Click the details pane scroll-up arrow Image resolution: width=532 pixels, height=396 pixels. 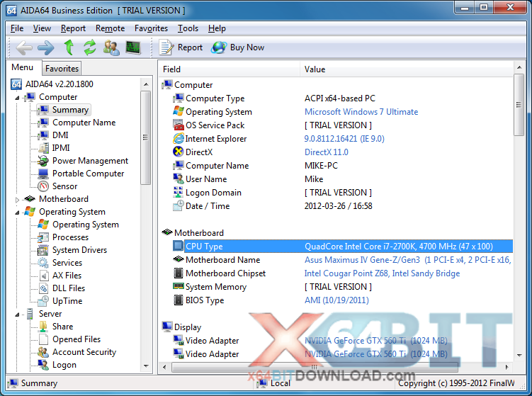tap(519, 67)
